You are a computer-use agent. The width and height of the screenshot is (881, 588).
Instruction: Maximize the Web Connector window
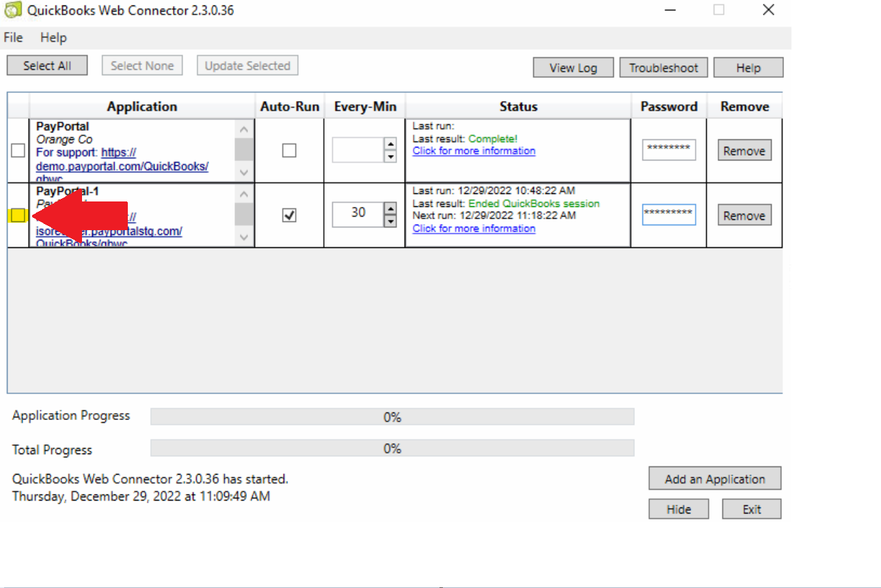tap(718, 10)
